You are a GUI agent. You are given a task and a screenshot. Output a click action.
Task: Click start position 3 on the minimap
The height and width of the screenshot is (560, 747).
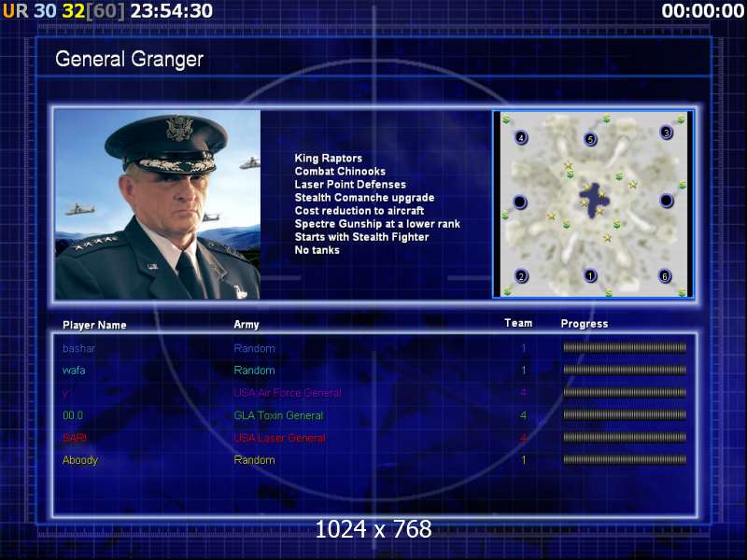coord(666,133)
